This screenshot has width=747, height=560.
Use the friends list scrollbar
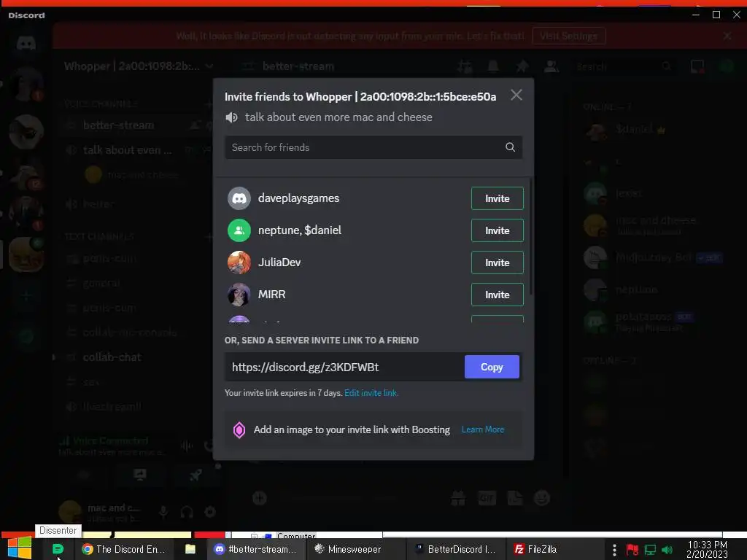[x=531, y=236]
